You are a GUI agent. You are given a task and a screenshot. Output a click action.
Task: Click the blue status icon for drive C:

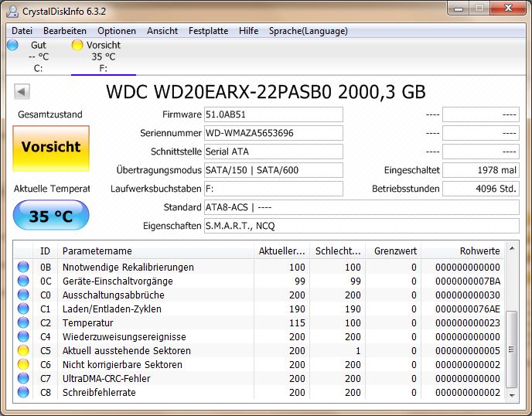pyautogui.click(x=12, y=45)
